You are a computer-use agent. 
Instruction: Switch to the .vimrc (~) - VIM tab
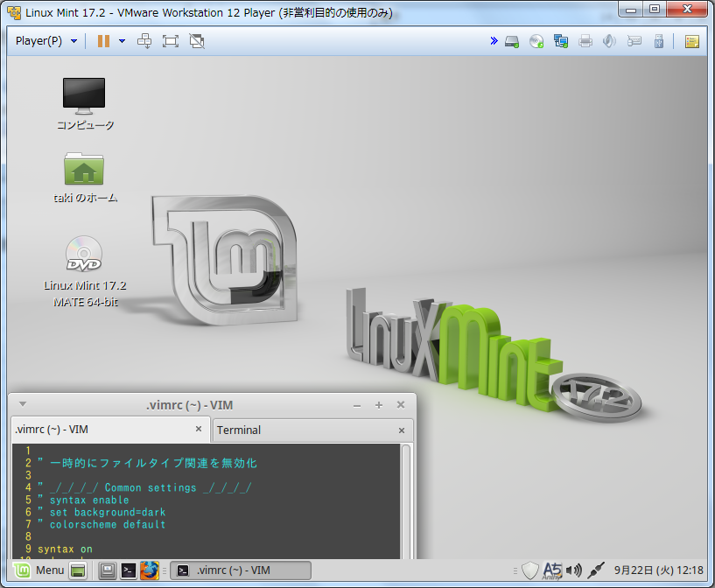pos(110,430)
